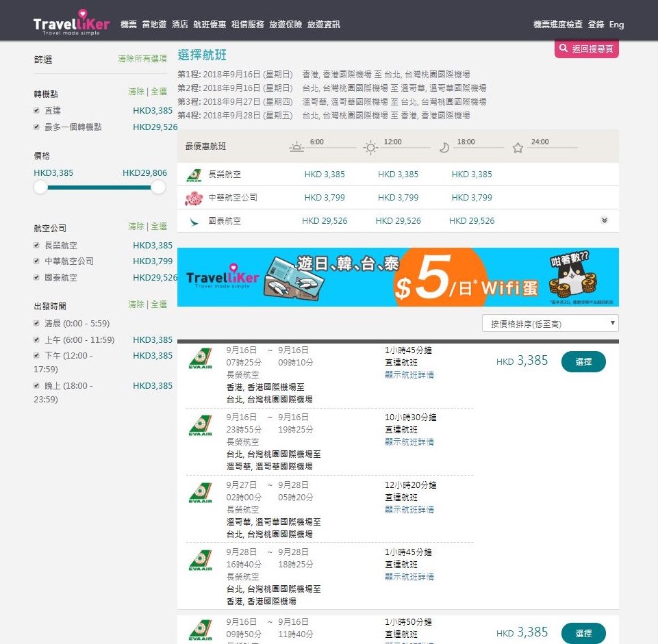Show flight details for 16時40分 flight

point(409,576)
